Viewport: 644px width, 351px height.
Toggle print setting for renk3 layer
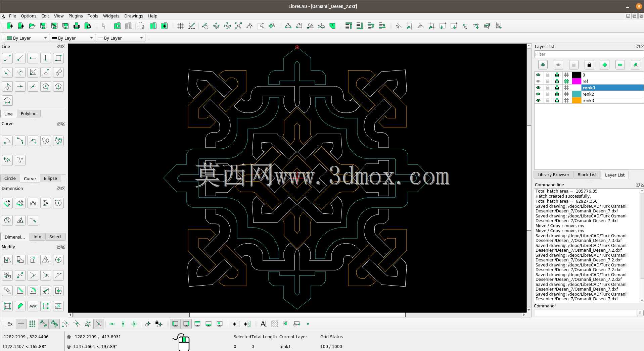click(557, 100)
